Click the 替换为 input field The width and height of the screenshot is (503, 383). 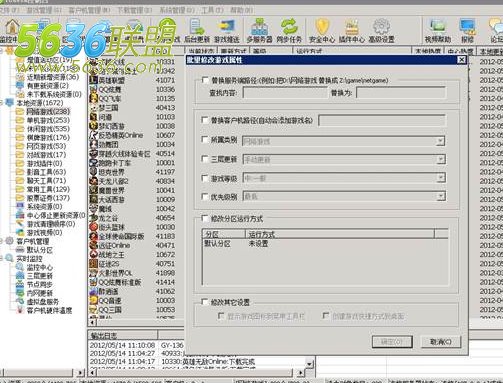401,93
